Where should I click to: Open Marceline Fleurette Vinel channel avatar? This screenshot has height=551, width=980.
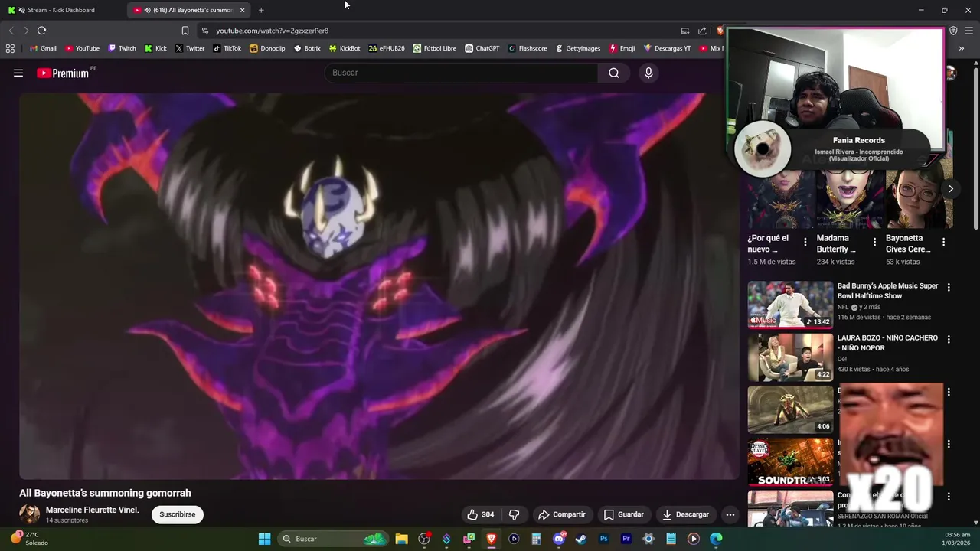29,514
